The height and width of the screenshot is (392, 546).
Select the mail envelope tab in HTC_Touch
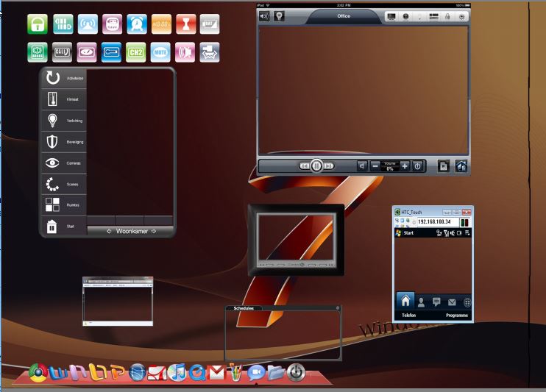[x=452, y=302]
